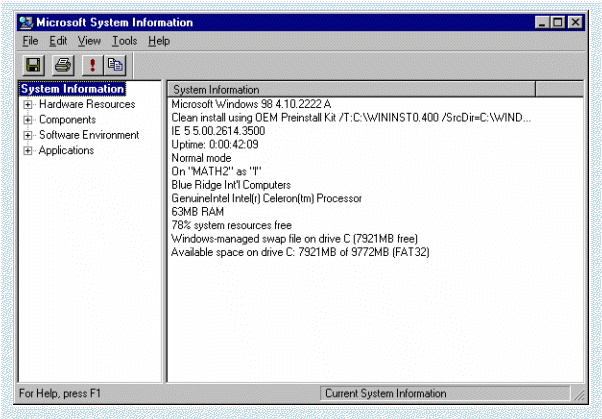Click the On "MATH2" as "I" line

[216, 171]
